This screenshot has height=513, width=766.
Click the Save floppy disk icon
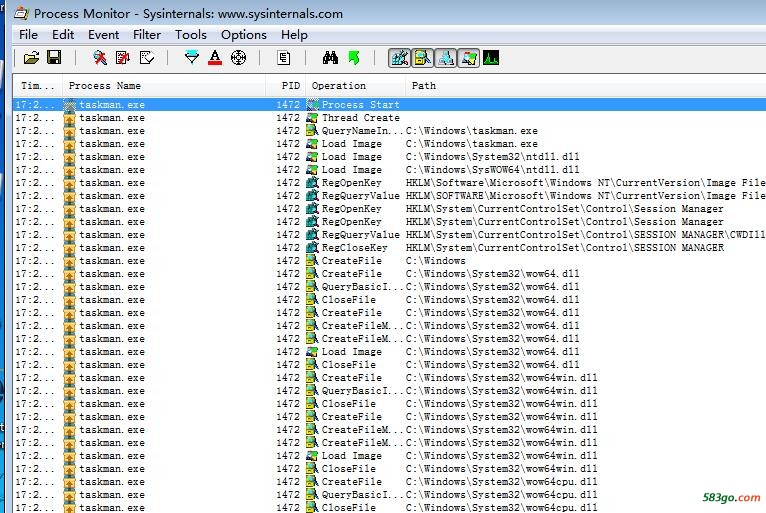click(x=54, y=58)
